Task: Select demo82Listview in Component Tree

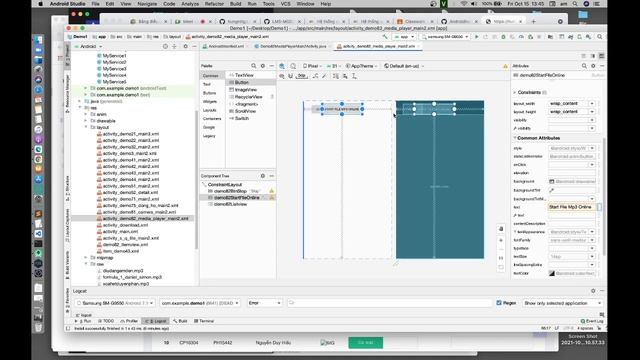Action: tap(230, 204)
